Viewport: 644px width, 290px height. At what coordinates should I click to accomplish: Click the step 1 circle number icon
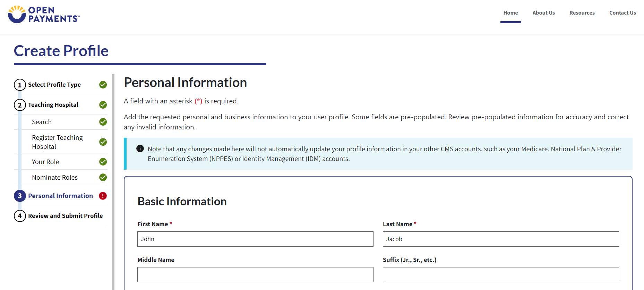click(x=20, y=85)
